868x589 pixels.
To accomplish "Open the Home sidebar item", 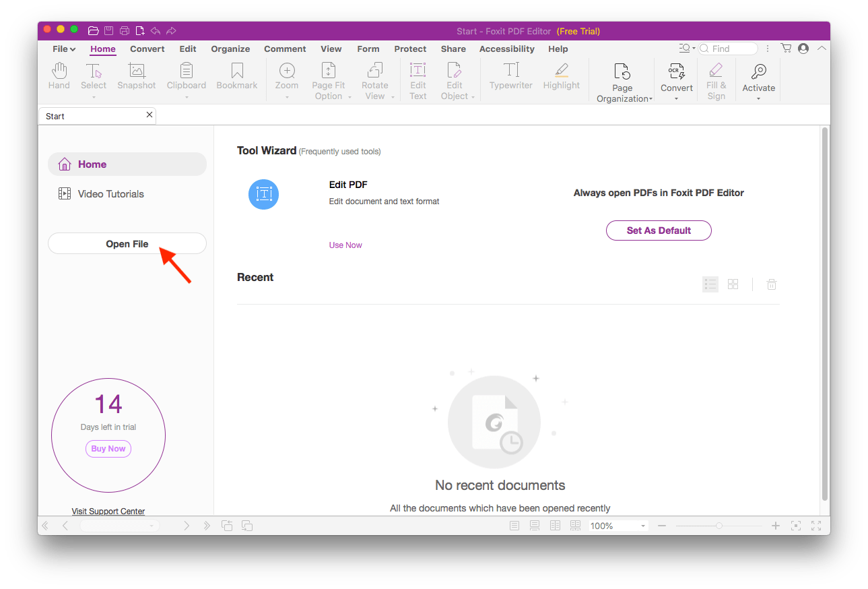I will pos(94,164).
